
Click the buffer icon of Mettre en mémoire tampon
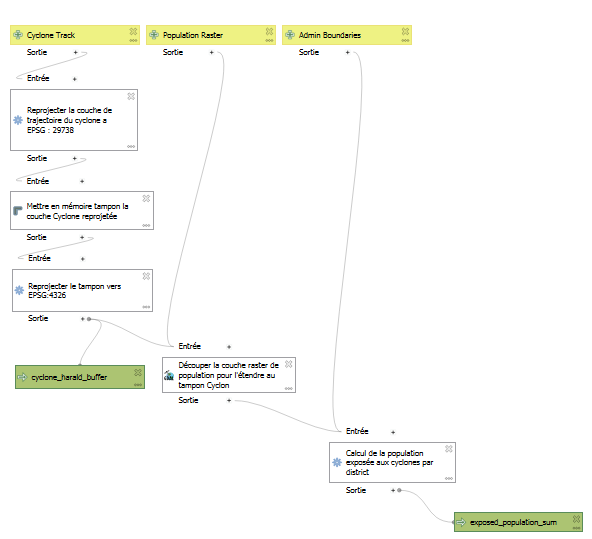(17, 211)
